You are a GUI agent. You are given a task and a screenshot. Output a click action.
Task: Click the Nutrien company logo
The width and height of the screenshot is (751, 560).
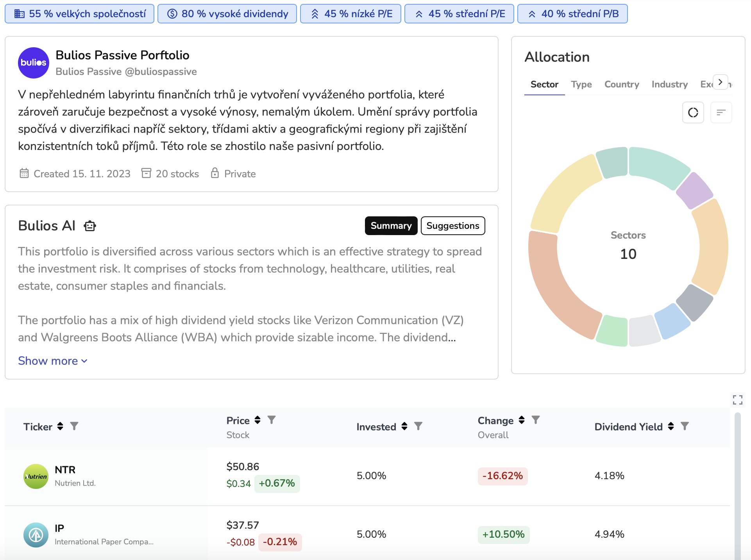pos(36,476)
